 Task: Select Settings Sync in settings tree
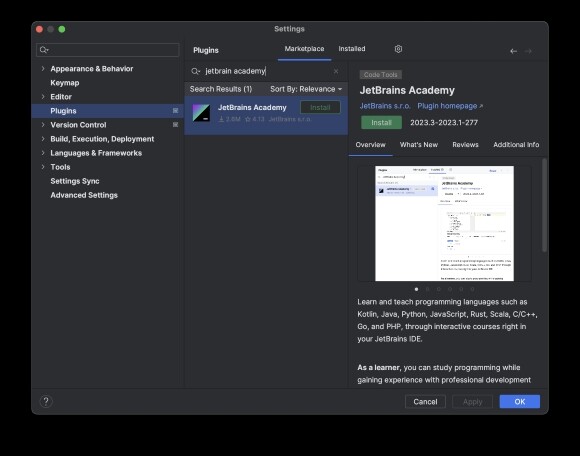point(75,181)
